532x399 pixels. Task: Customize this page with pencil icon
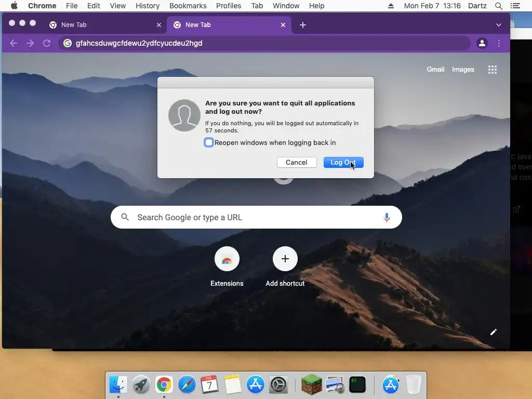tap(494, 332)
